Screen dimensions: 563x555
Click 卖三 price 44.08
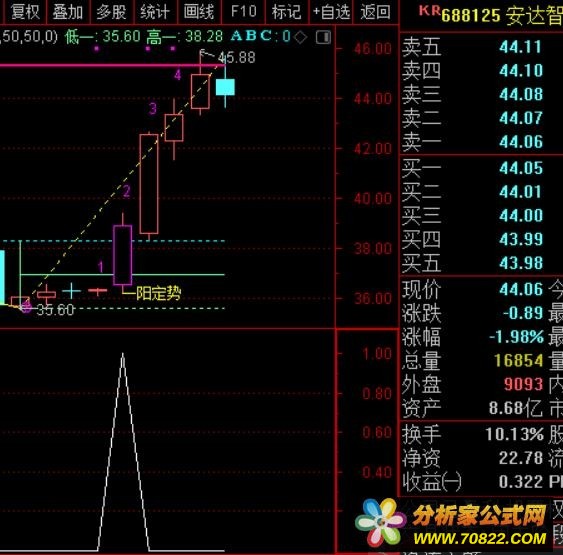pos(521,94)
